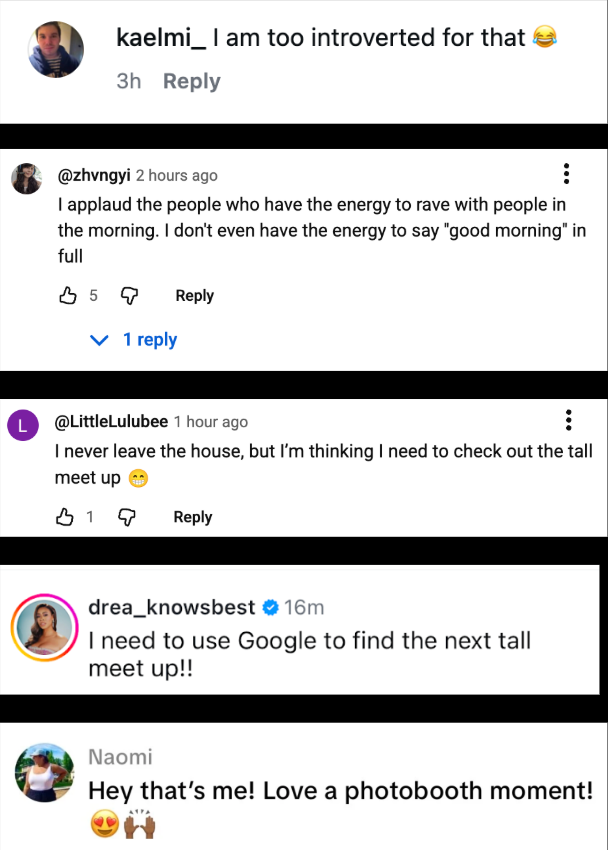Viewport: 608px width, 850px height.
Task: Expand the 1 reply thread
Action: [x=134, y=340]
